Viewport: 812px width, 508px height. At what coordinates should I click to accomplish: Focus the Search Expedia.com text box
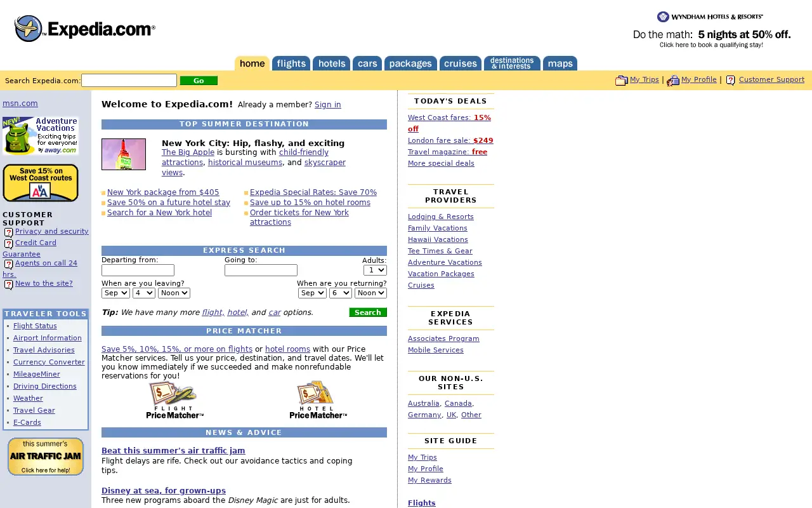[129, 80]
